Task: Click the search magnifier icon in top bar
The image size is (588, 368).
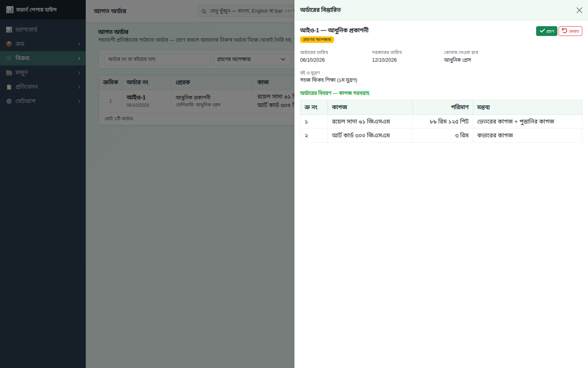Action: pos(204,11)
